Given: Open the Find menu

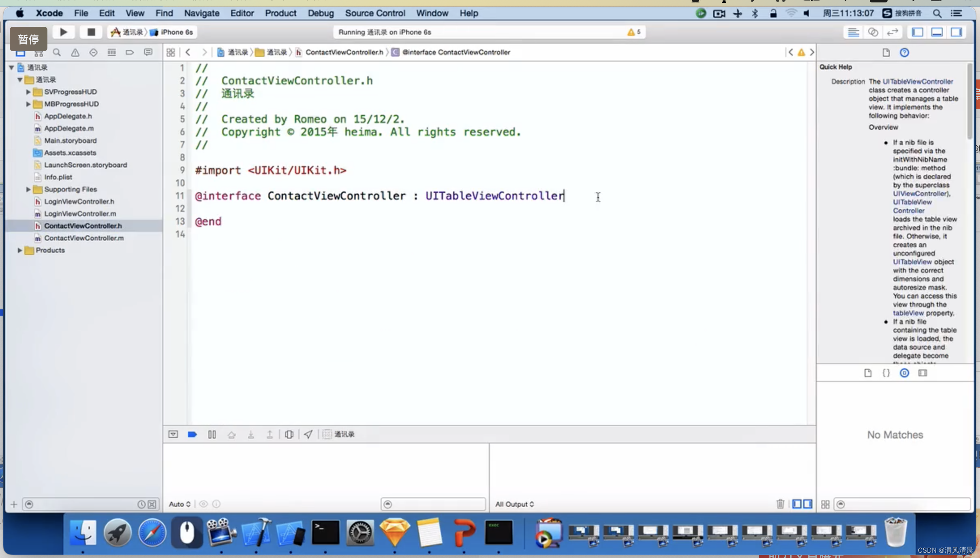Looking at the screenshot, I should [x=164, y=13].
